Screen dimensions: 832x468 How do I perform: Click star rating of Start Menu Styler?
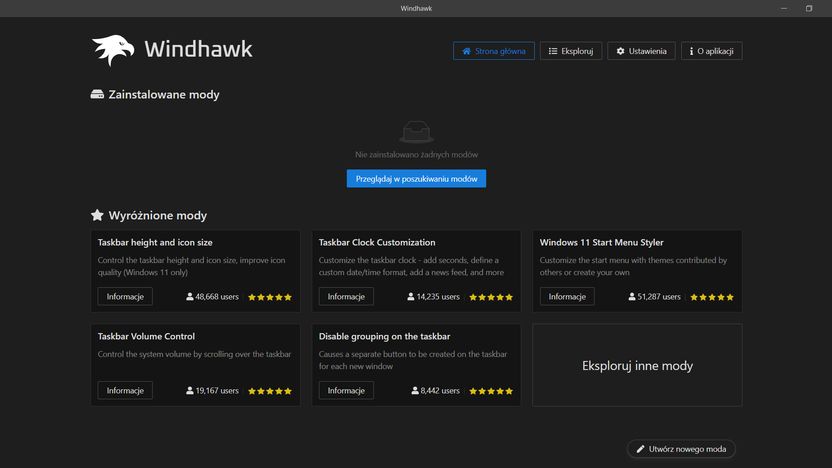coord(712,297)
